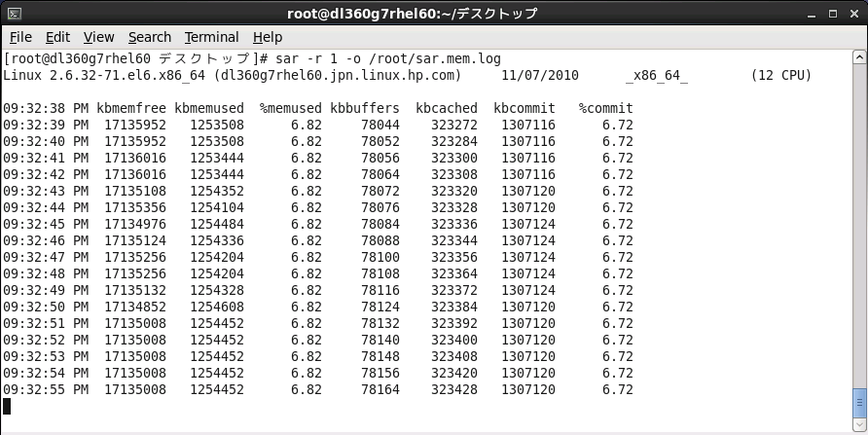
Task: Click kbbuffers value 78088
Action: (380, 240)
